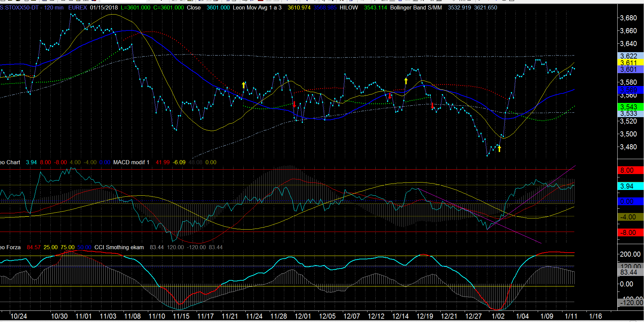Select the MACD modif 1 indicator label
Image resolution: width=644 pixels, height=322 pixels.
[131, 162]
